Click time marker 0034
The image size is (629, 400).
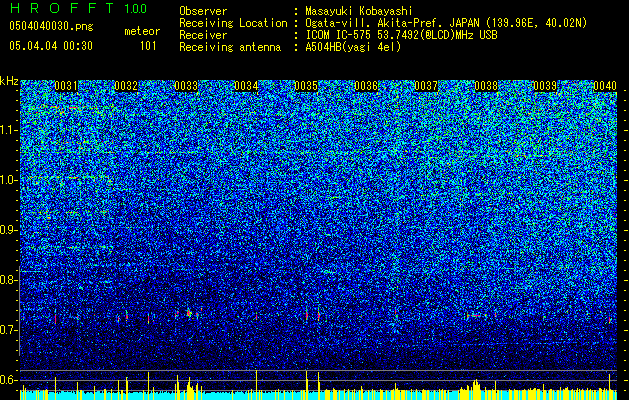coord(246,86)
